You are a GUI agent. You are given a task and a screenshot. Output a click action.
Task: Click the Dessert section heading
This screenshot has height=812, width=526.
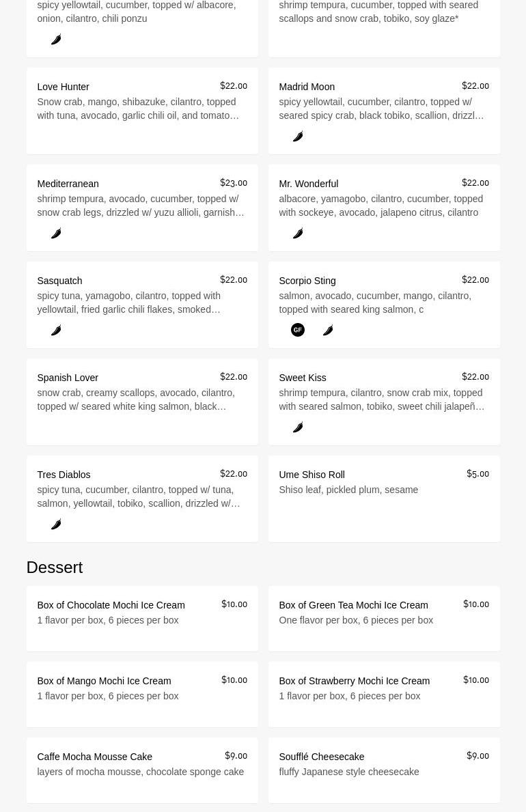click(x=55, y=568)
